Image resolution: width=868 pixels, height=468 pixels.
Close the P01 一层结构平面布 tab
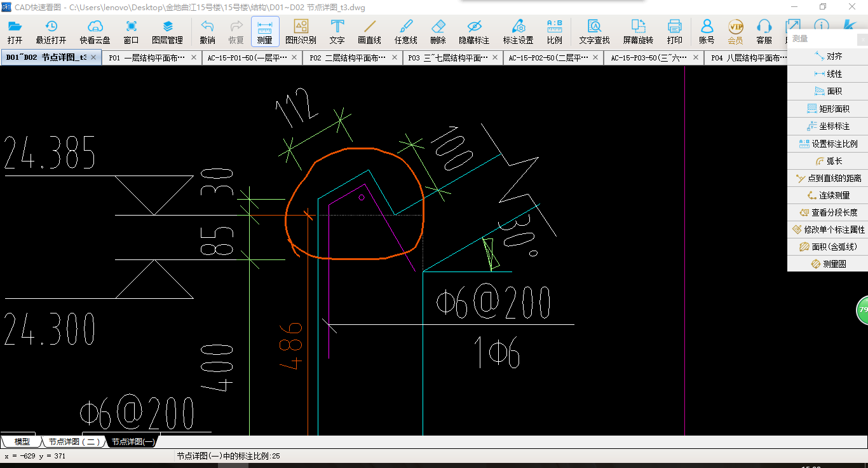(x=194, y=57)
